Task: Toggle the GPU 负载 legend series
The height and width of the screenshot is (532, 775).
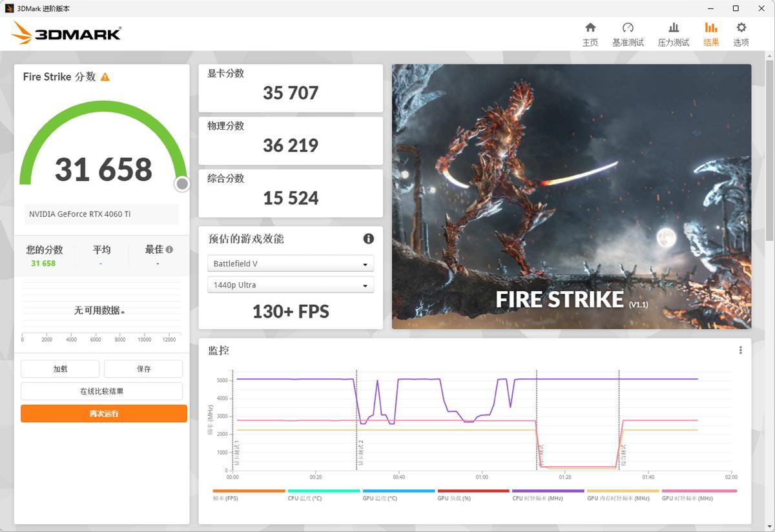Action: [x=454, y=498]
